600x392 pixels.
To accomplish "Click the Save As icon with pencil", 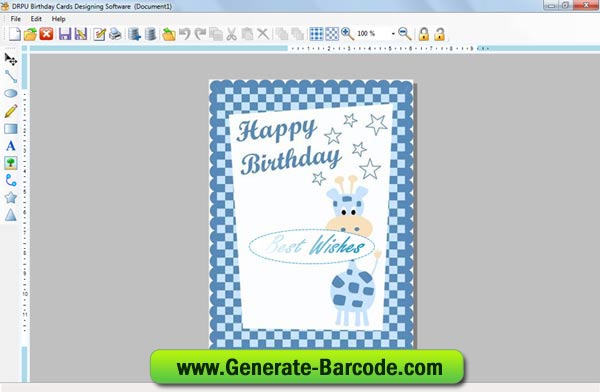I will click(81, 34).
